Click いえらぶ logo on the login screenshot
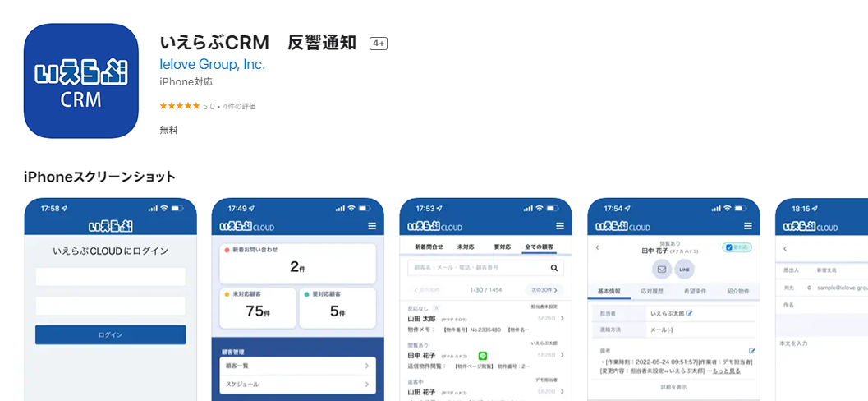The image size is (868, 401). 111,226
